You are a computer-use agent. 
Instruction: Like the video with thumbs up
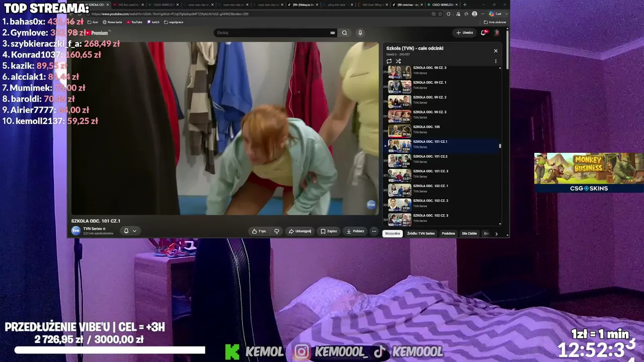(259, 231)
